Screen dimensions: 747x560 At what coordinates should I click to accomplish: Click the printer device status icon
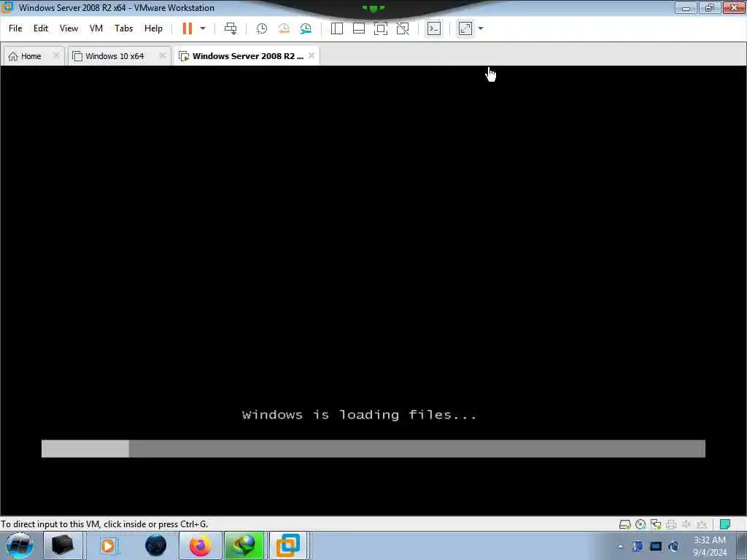(671, 524)
